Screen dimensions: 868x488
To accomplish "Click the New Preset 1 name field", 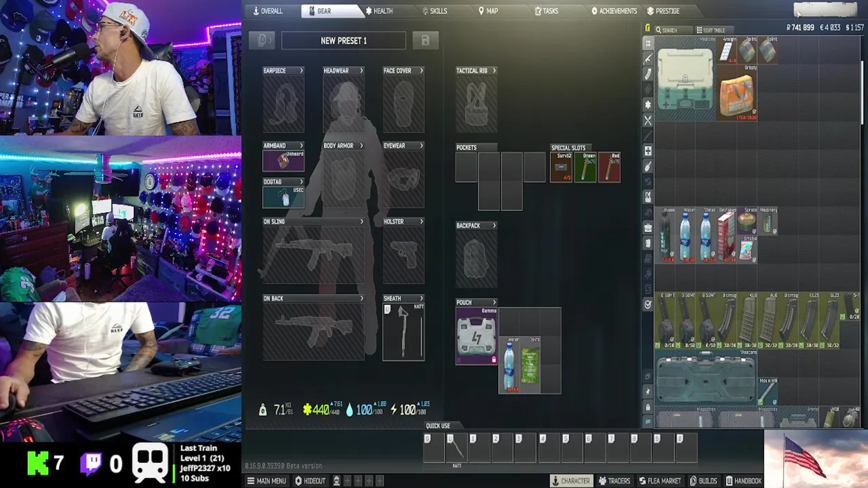I will [x=344, y=41].
